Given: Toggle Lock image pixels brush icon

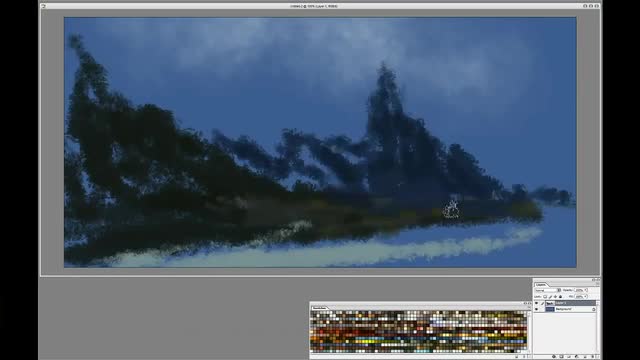Looking at the screenshot, I should point(550,297).
